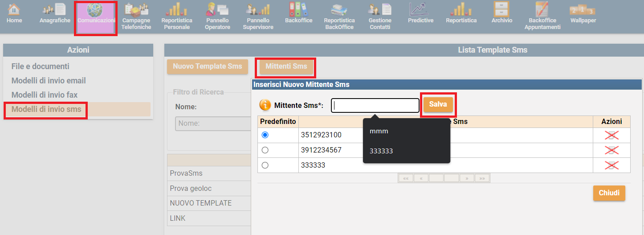Choose 333333 radio as default sender
Screen dimensions: 644x235
coord(265,165)
